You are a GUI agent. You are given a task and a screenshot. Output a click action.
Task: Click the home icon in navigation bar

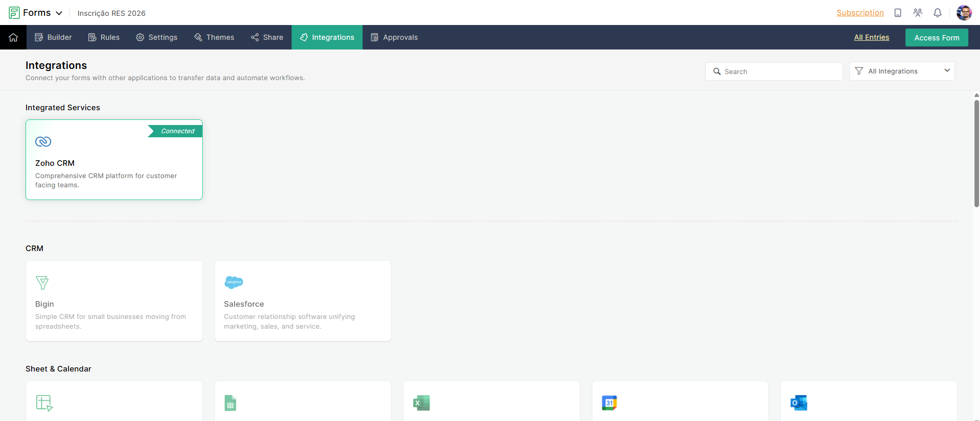[x=13, y=37]
